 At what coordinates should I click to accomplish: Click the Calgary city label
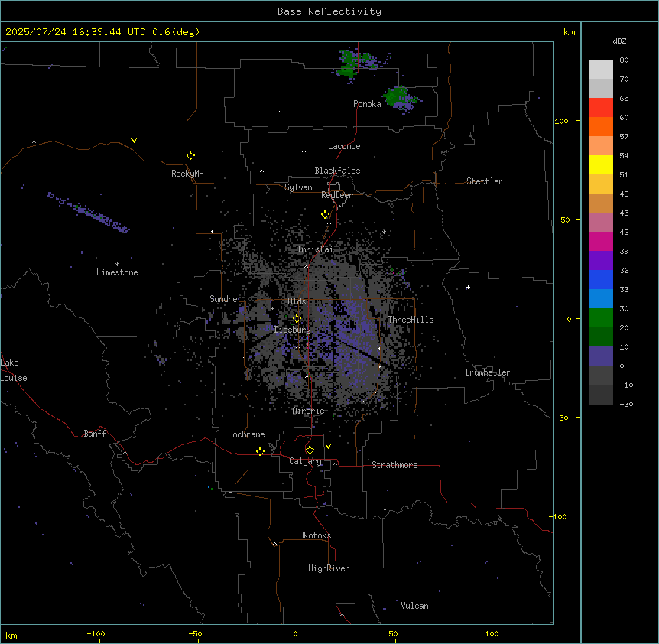pos(305,461)
